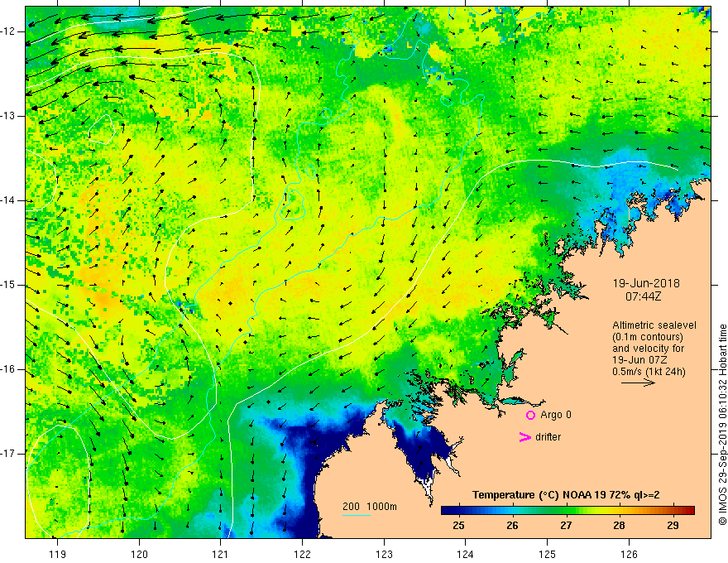Click the latitude axis label -17
728x563 pixels.
(10, 454)
